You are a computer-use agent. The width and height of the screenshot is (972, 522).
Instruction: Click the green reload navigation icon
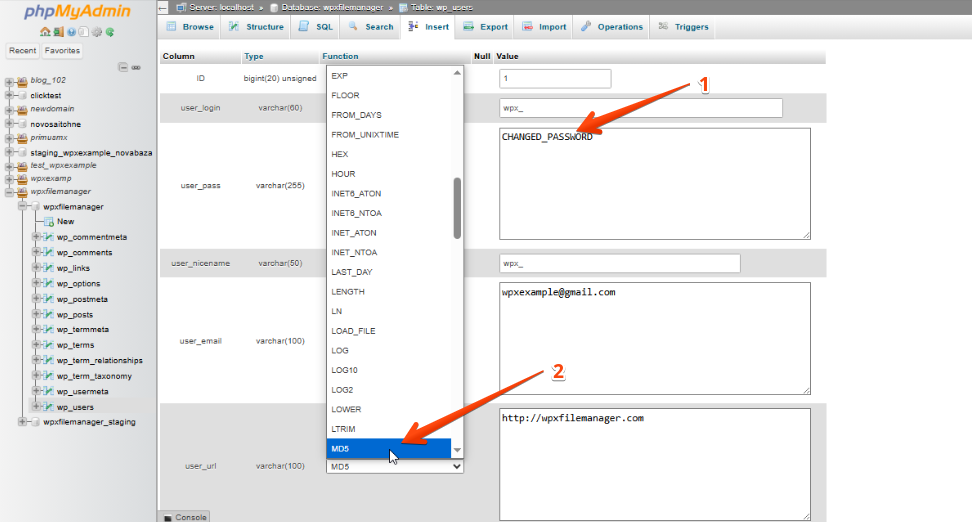(x=109, y=32)
